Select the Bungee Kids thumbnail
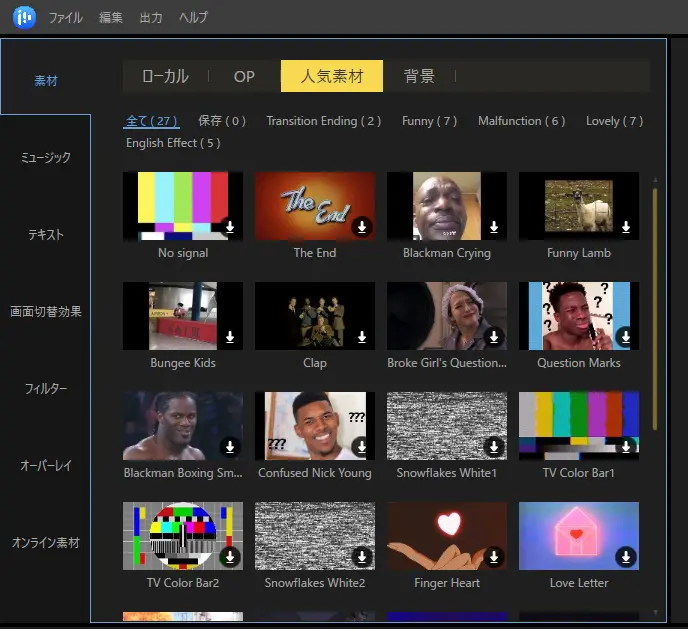This screenshot has height=629, width=688. (x=183, y=316)
